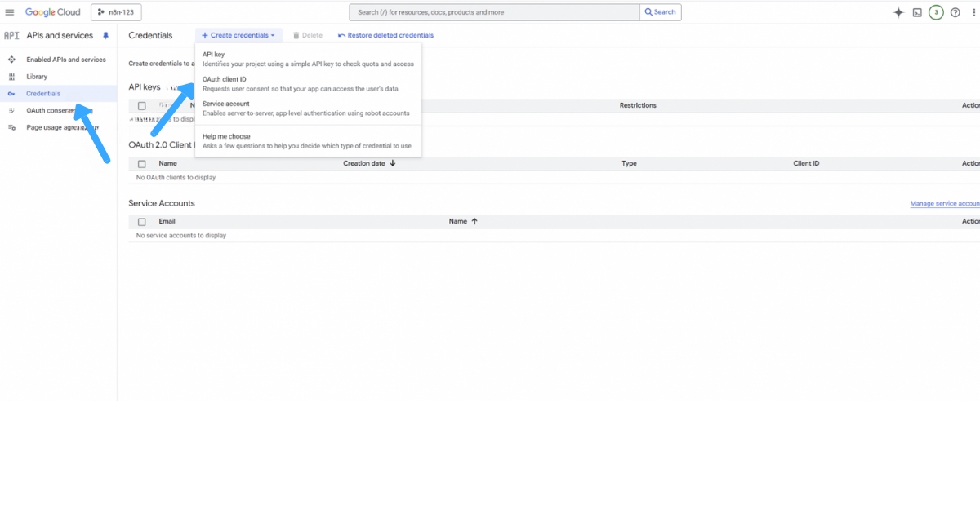The width and height of the screenshot is (980, 514).
Task: Open the Create credentials dropdown
Action: coord(238,35)
